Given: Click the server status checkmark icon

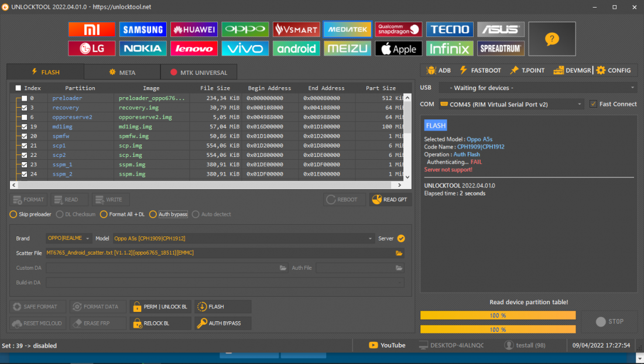Looking at the screenshot, I should pos(401,238).
